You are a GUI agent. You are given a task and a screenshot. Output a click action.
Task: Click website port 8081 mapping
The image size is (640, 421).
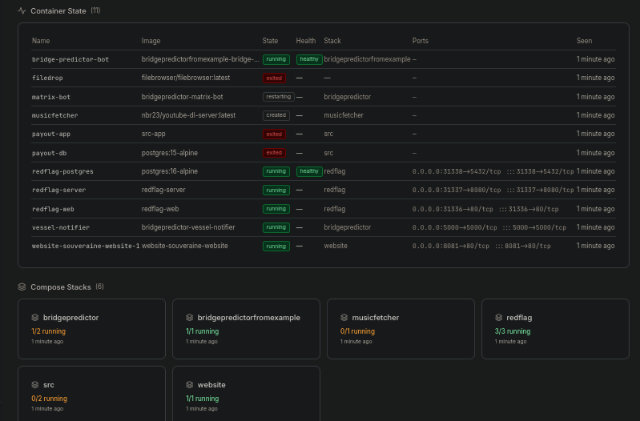coord(481,246)
